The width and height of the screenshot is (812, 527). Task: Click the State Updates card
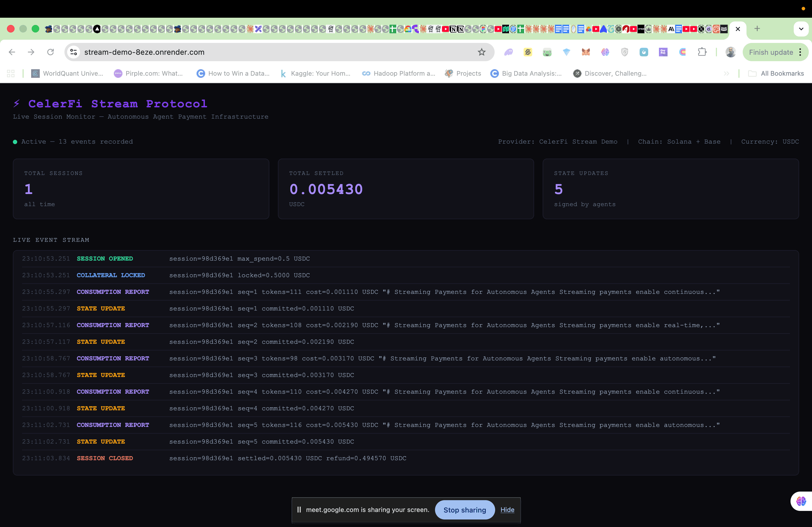click(670, 189)
